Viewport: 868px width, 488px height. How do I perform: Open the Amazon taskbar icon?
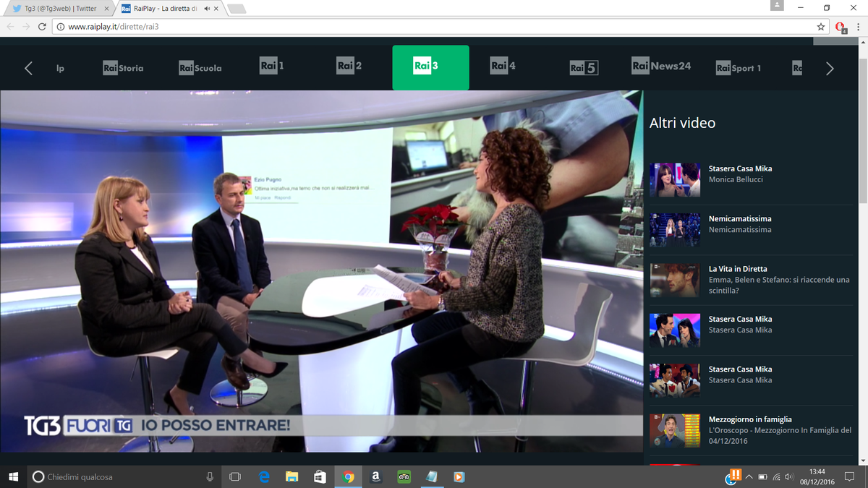(376, 476)
